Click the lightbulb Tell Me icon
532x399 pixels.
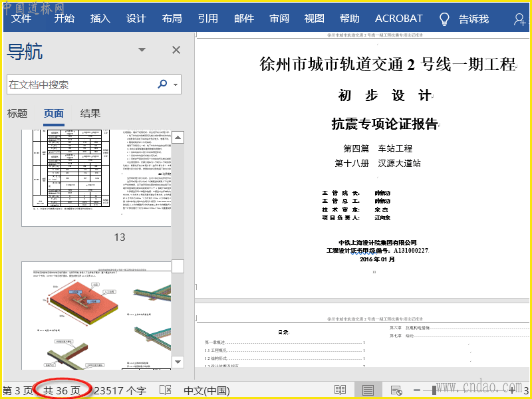pos(444,19)
